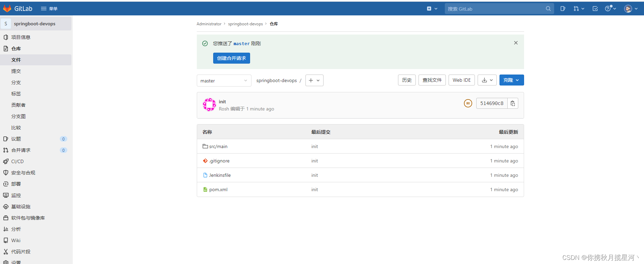Click the src/main folder icon

(205, 146)
